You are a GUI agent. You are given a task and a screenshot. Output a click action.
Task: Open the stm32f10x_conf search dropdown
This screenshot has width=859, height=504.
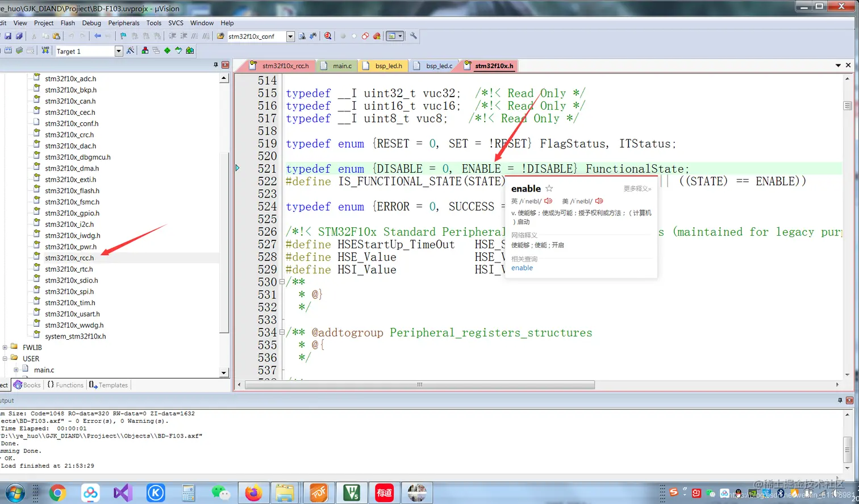tap(290, 36)
